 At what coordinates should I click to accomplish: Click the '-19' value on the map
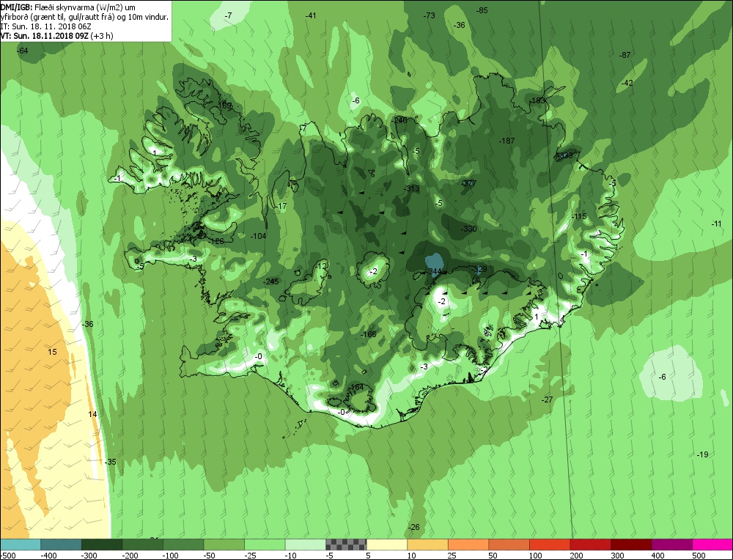(703, 454)
